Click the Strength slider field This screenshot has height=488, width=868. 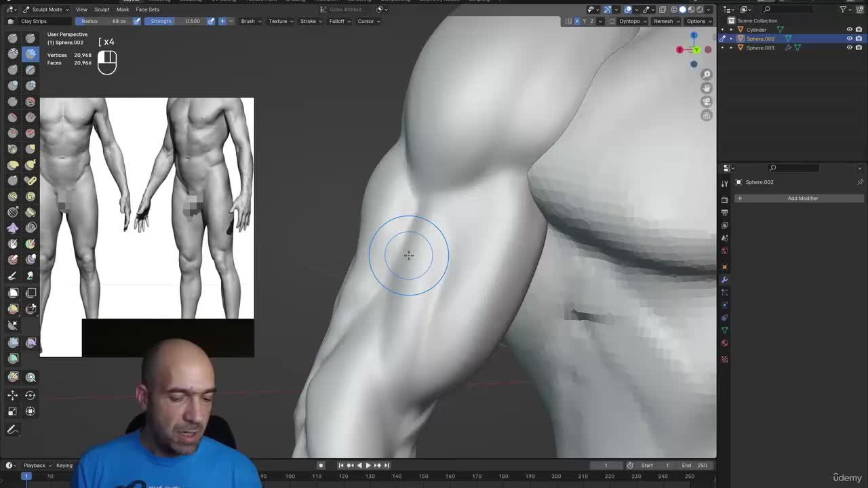coord(174,21)
